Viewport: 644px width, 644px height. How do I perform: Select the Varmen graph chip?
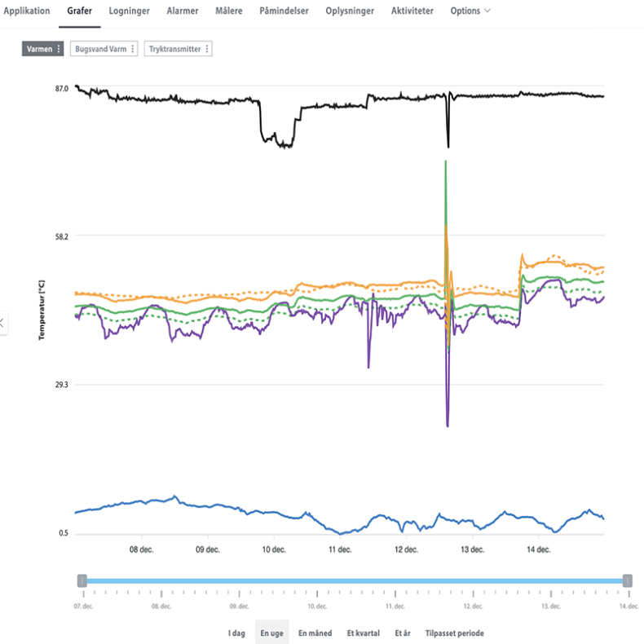[39, 49]
